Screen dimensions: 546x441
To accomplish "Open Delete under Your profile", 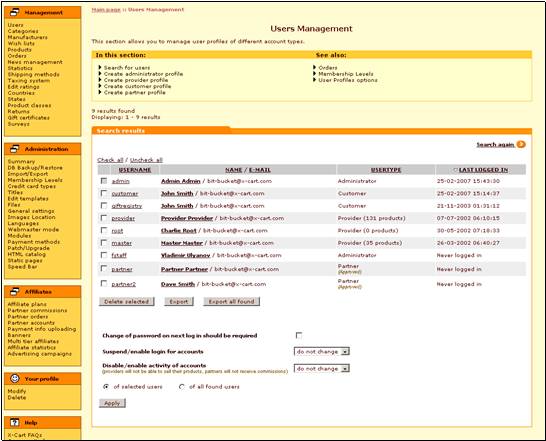I will 17,397.
